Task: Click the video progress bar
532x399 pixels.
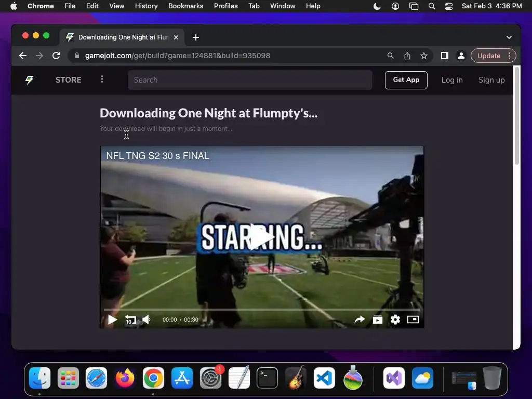Action: (x=262, y=310)
